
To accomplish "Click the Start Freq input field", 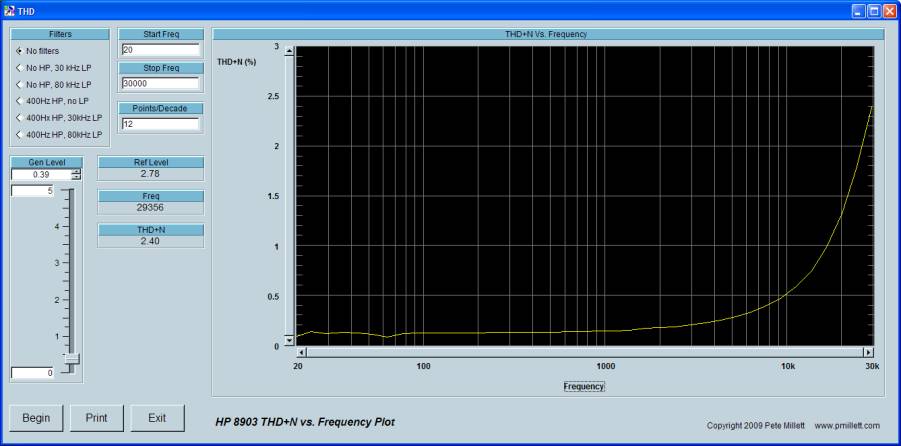I will 160,50.
